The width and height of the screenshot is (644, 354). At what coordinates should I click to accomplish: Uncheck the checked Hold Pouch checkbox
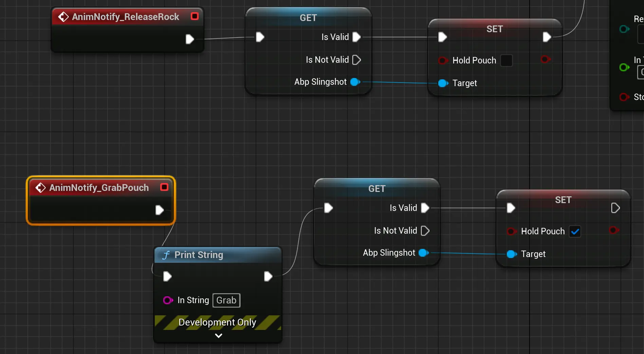575,232
